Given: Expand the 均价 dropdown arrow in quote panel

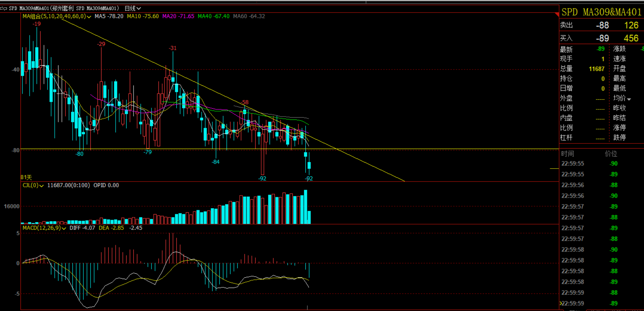Looking at the screenshot, I should pos(629,99).
